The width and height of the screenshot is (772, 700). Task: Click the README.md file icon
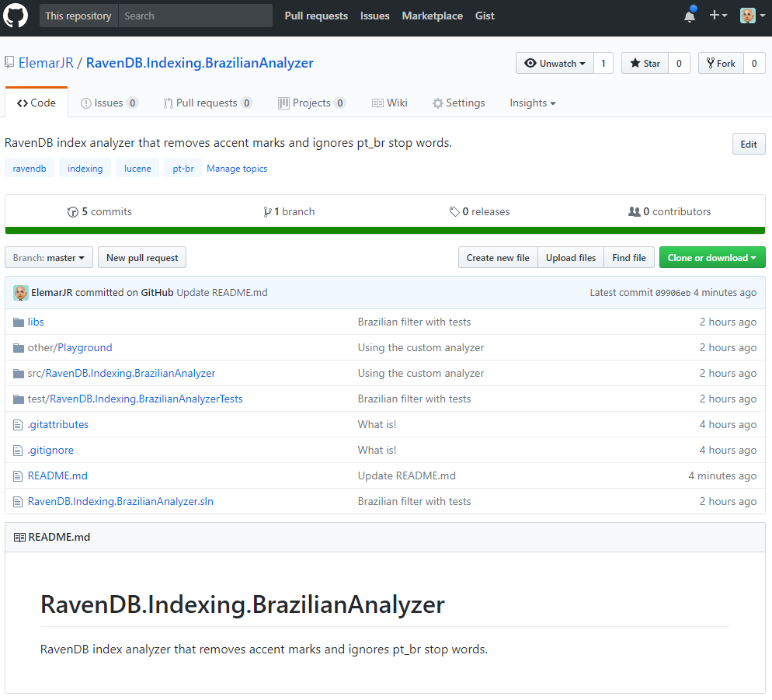(x=19, y=475)
